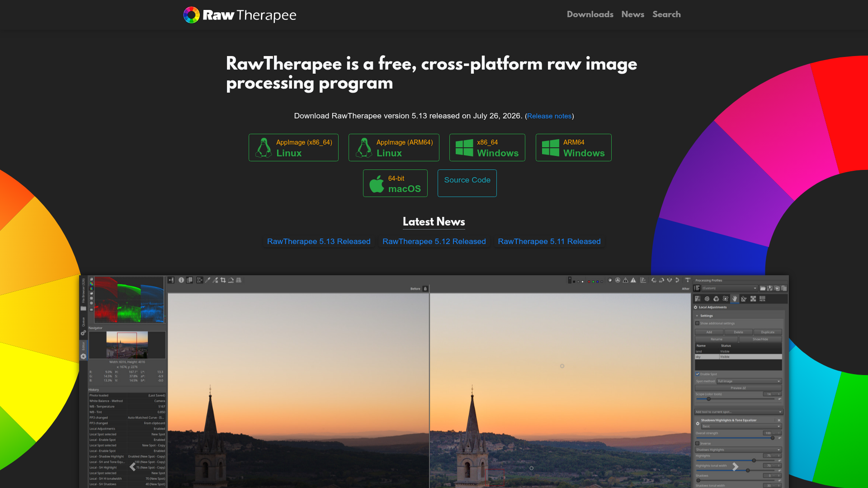Viewport: 868px width, 488px height.
Task: Click the Navigator preview thumbnail
Action: click(127, 344)
